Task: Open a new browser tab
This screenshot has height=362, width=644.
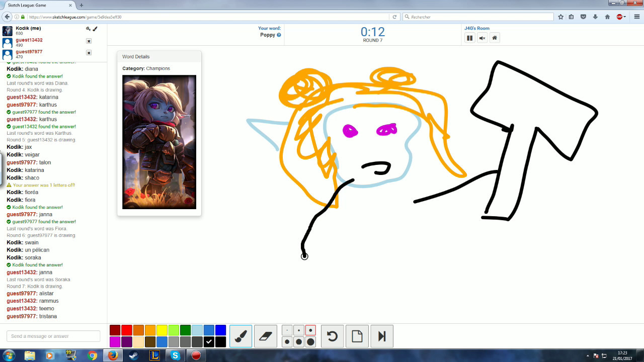Action: click(82, 5)
